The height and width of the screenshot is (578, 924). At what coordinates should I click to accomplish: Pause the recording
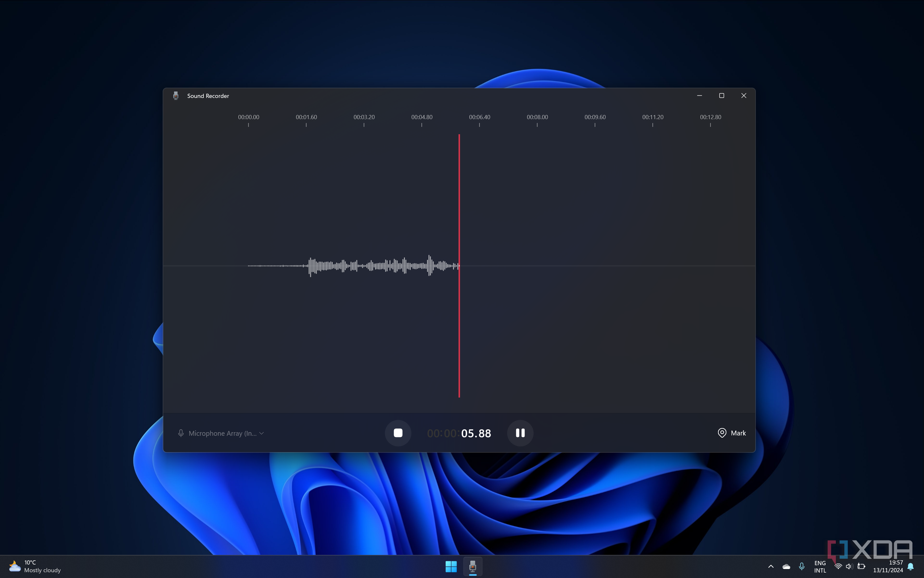[520, 433]
